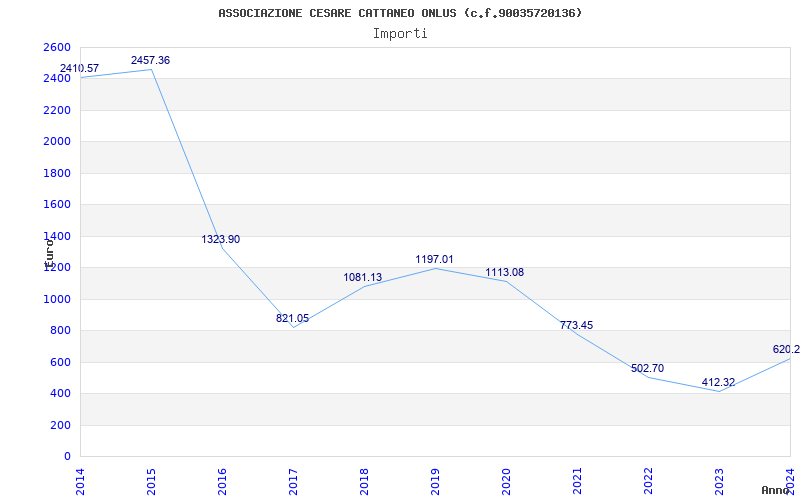Click y-axis tick 1000
This screenshot has height=500, width=800.
click(58, 299)
